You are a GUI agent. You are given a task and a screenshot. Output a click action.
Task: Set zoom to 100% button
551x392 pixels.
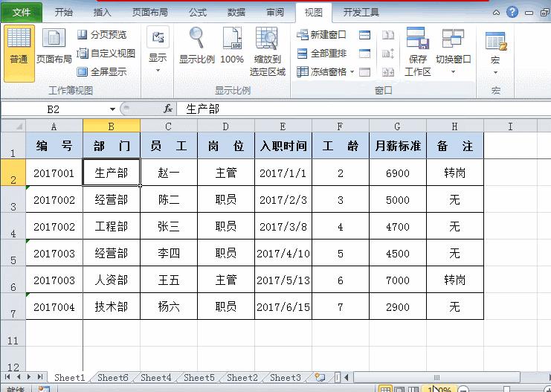232,45
